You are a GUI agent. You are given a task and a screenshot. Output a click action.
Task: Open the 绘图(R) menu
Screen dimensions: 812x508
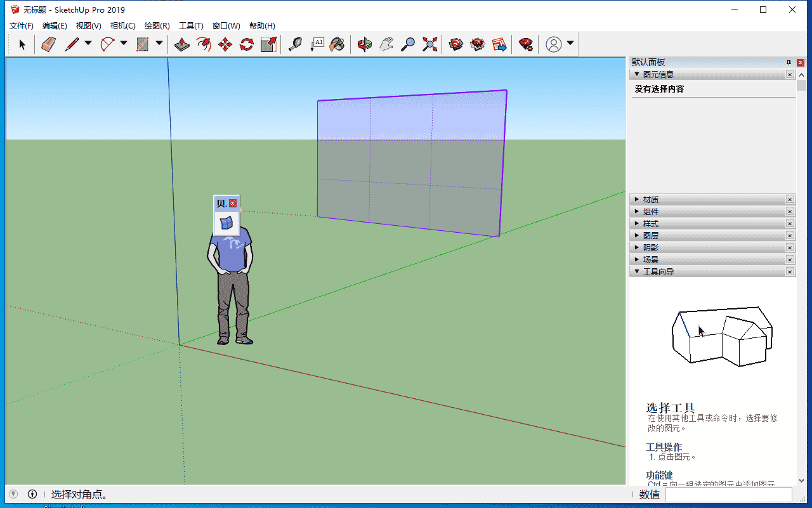pos(157,26)
